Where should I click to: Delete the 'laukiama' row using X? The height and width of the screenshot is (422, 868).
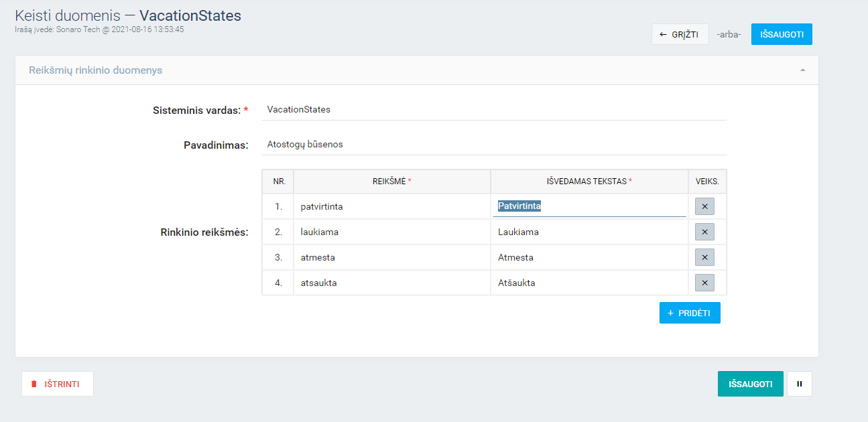tap(704, 232)
